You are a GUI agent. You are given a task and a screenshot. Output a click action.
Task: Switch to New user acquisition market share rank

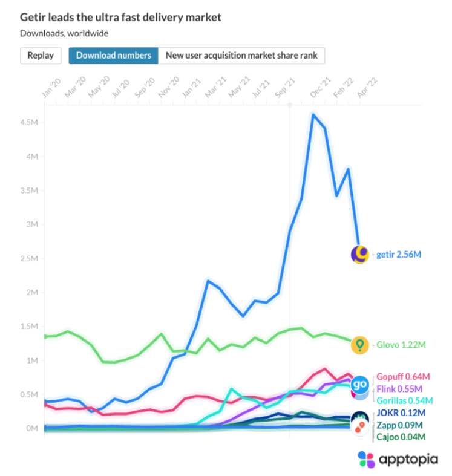coord(241,56)
